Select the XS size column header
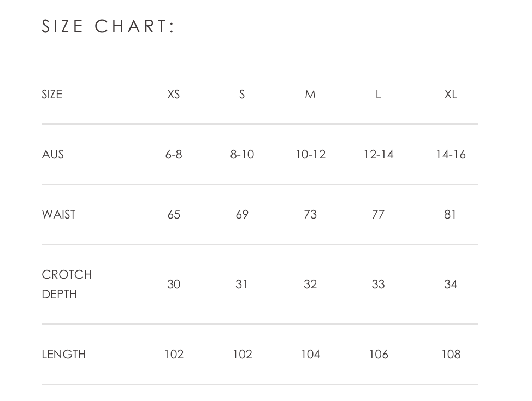This screenshot has height=401, width=532. [174, 95]
